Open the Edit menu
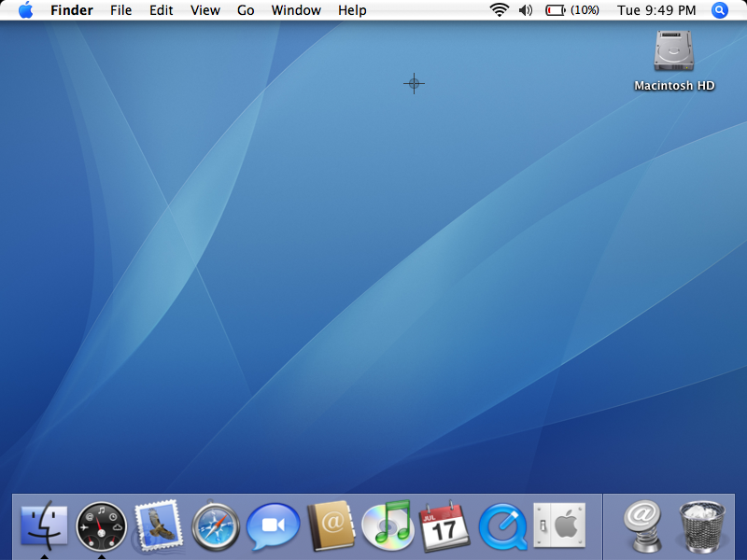 tap(161, 10)
